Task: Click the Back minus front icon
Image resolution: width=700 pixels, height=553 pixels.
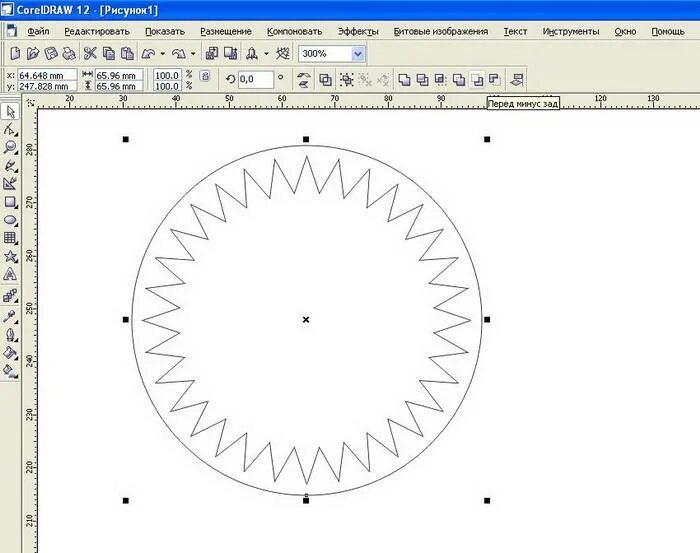Action: point(495,80)
